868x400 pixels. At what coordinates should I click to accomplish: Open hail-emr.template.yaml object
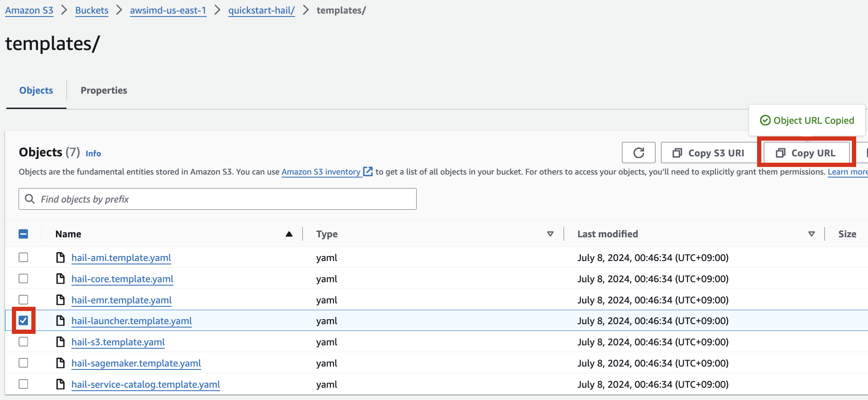point(122,300)
